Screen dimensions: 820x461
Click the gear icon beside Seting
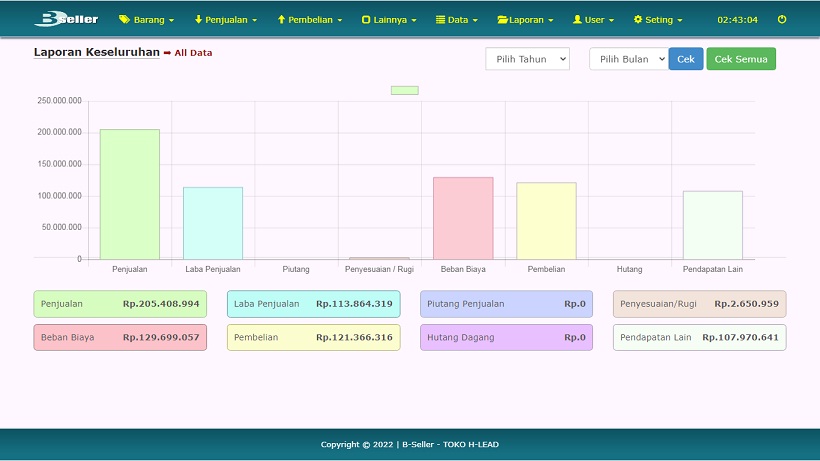638,19
